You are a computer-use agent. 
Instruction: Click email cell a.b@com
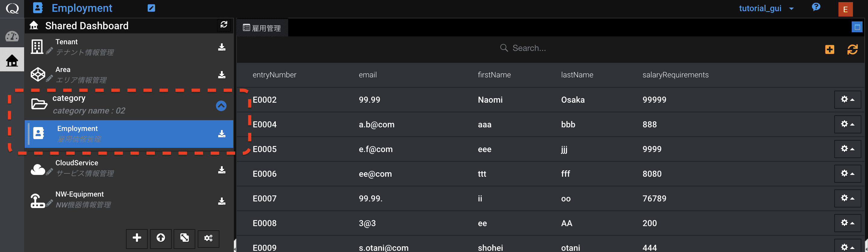tap(376, 124)
